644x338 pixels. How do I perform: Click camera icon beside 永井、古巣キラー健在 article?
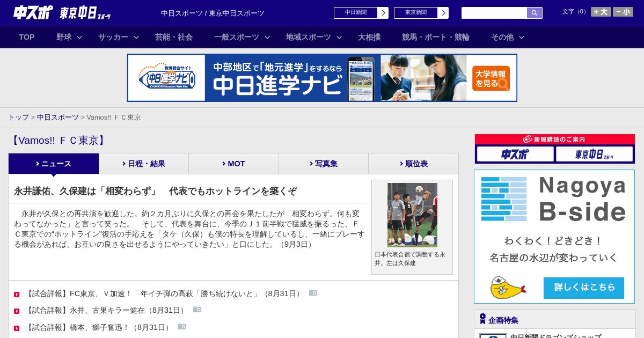197,310
